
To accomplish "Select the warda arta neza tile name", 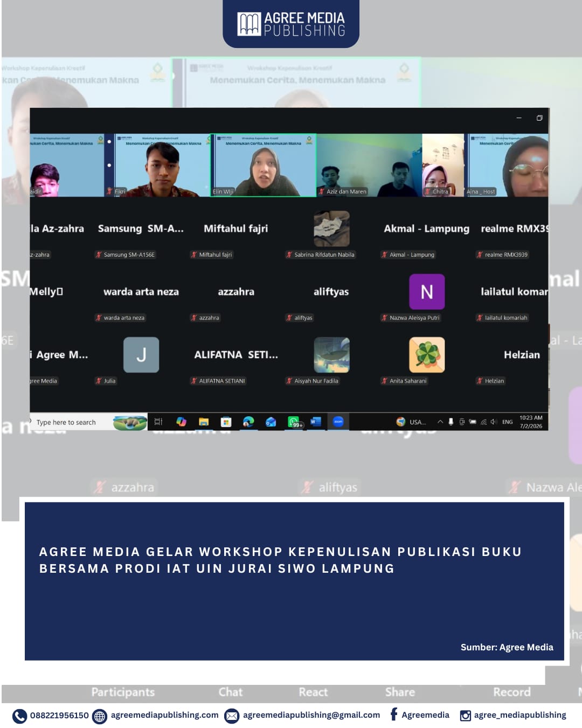I will (x=141, y=292).
